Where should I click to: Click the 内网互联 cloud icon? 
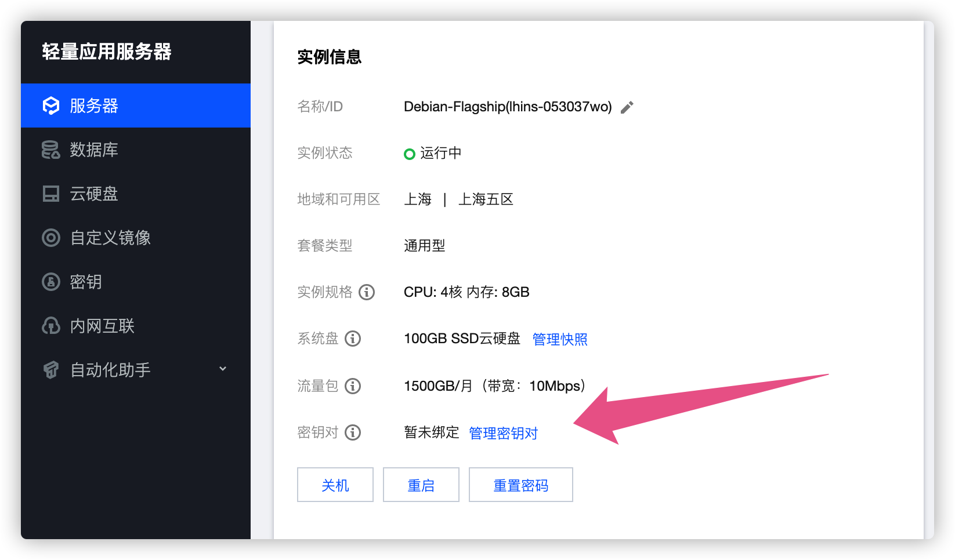[x=51, y=326]
